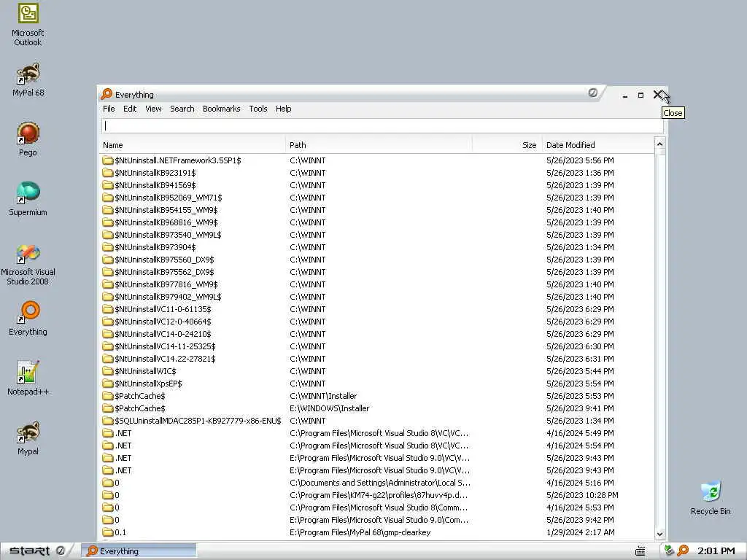Image resolution: width=747 pixels, height=560 pixels.
Task: Click the keyboard icon in the taskbar
Action: click(x=640, y=551)
